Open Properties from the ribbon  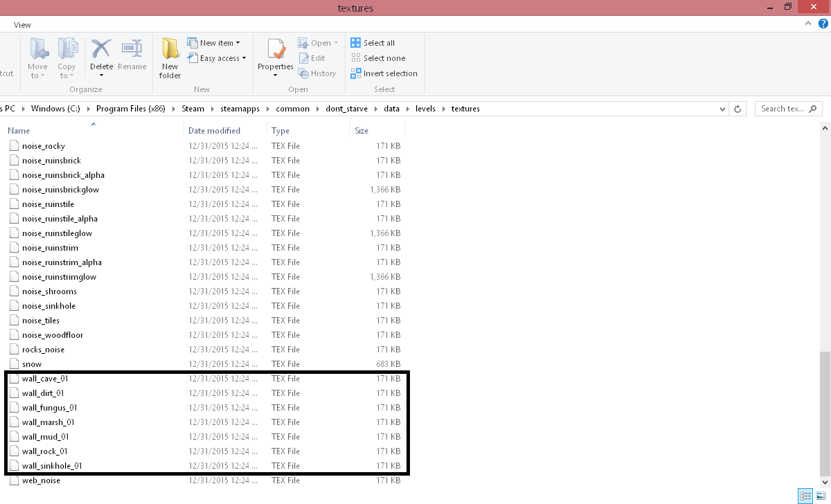tap(276, 53)
